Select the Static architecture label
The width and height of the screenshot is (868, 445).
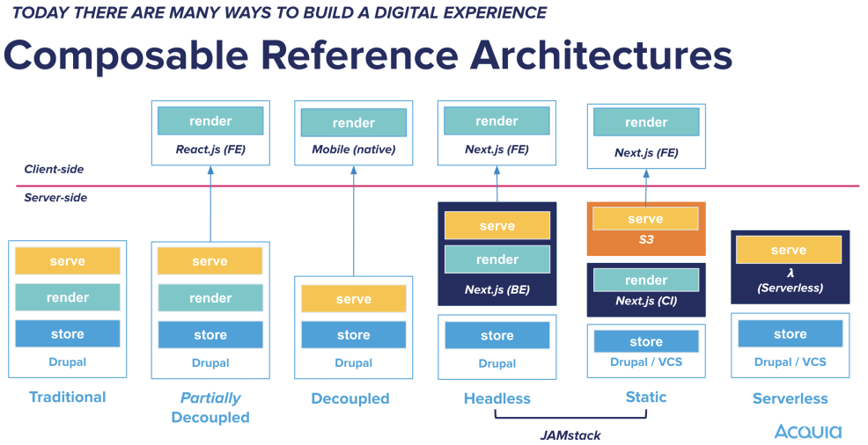[x=645, y=397]
